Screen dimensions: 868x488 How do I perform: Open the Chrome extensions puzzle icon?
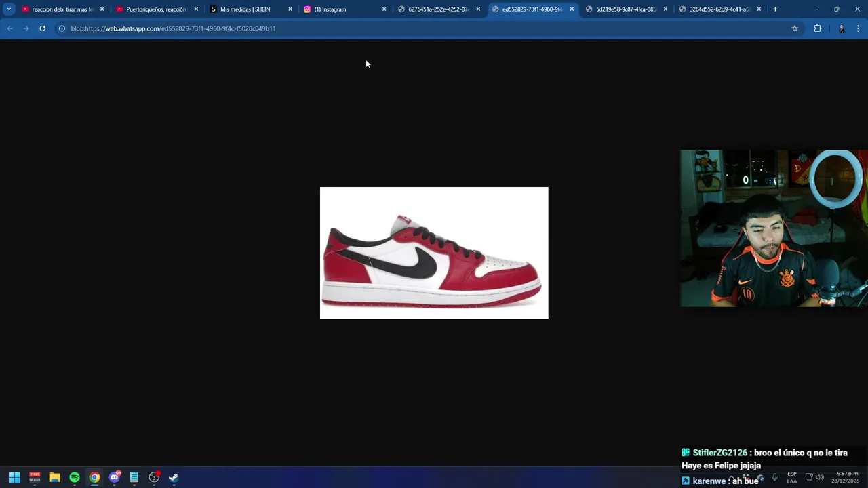[x=818, y=28]
